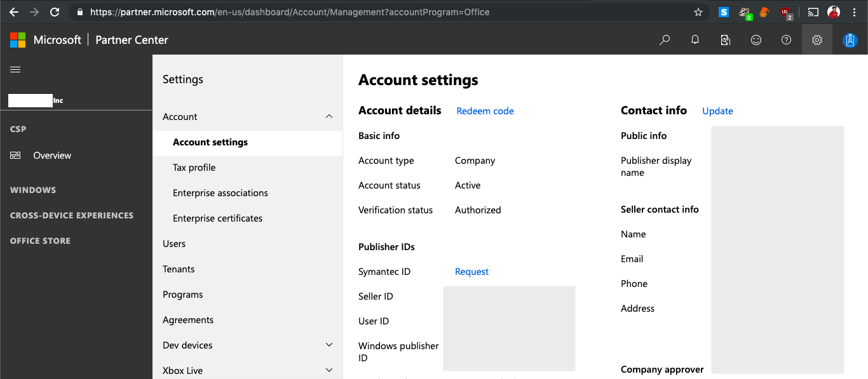Click the Microsoft logo
Image resolution: width=868 pixels, height=379 pixels.
coord(18,40)
